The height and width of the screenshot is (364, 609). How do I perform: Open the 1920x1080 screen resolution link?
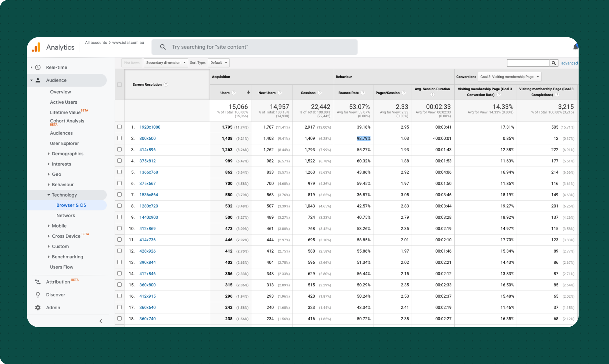(x=150, y=127)
